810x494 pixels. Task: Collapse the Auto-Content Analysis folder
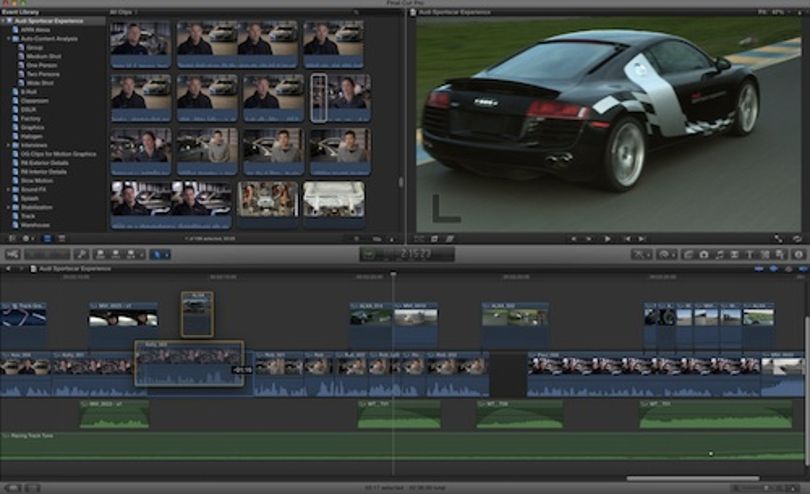[8, 39]
